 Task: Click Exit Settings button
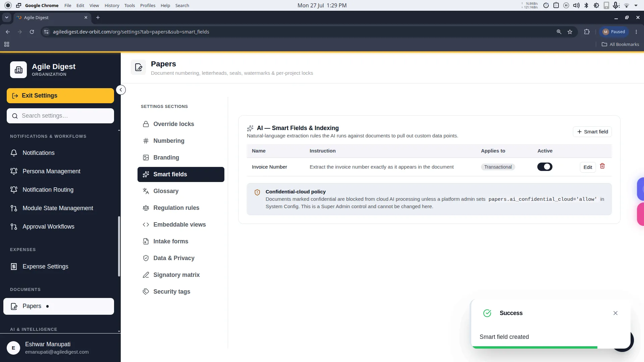[60, 96]
